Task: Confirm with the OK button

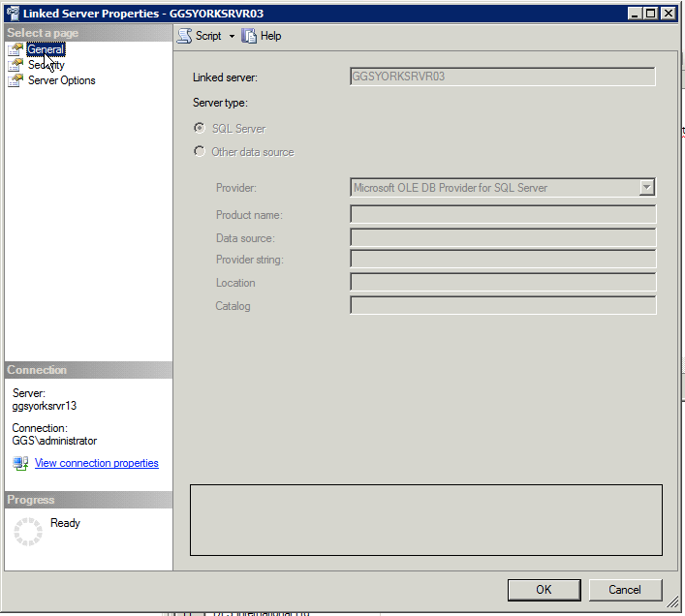Action: tap(544, 590)
